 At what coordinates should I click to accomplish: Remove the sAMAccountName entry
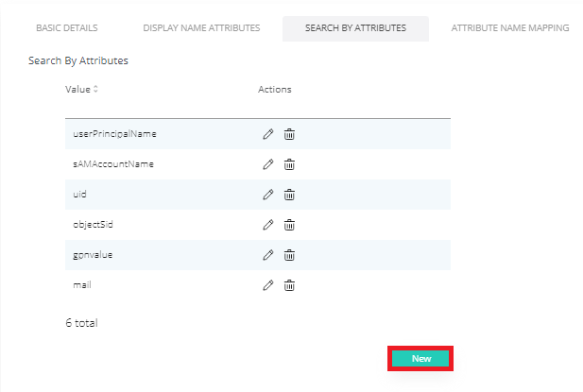click(x=290, y=164)
